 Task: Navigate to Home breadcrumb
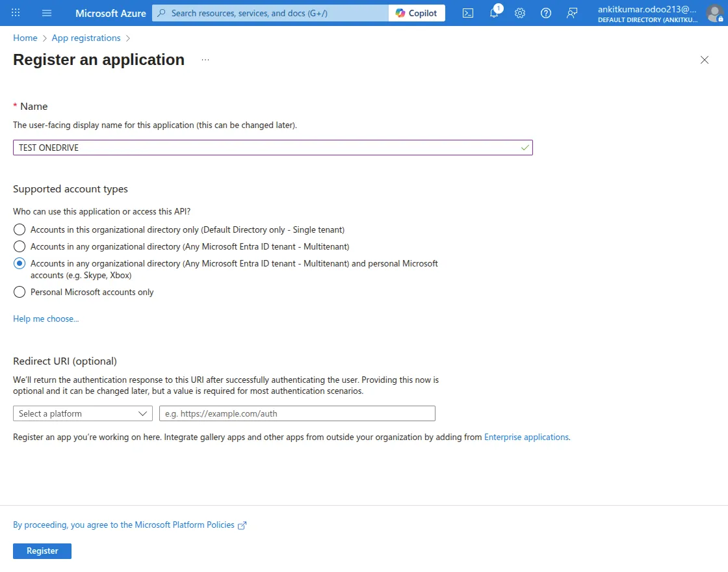25,38
